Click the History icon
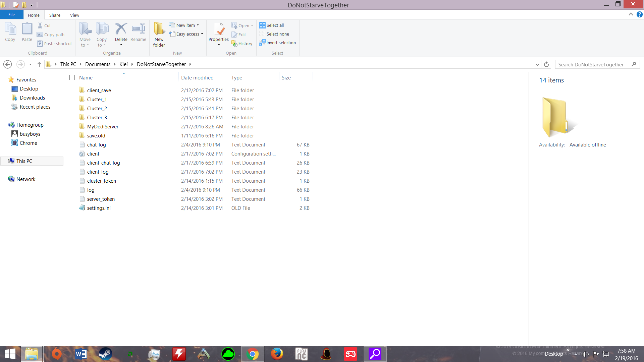Viewport: 644px width, 362px height. coord(242,44)
